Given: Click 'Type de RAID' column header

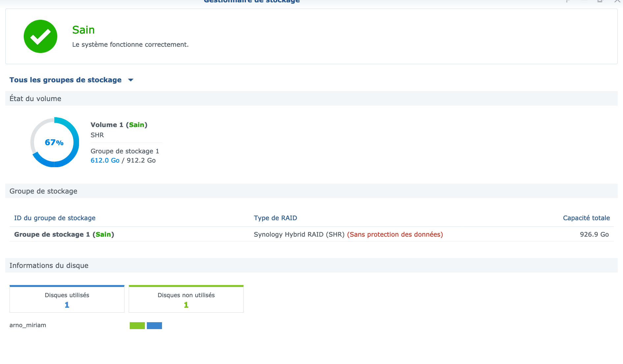Looking at the screenshot, I should click(x=275, y=218).
